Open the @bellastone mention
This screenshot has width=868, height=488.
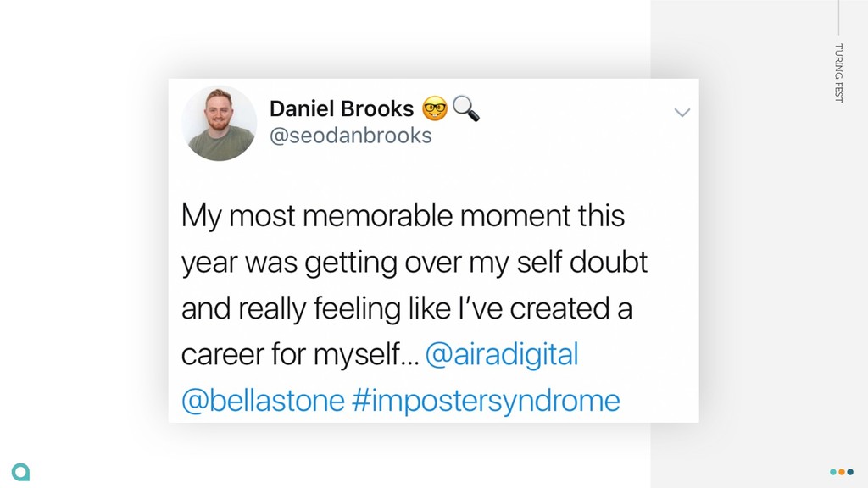263,401
